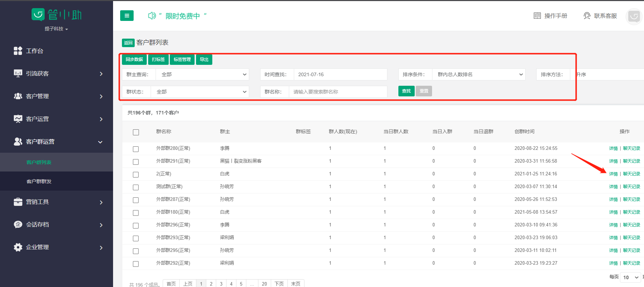The image size is (644, 287).
Task: Open the 操作手册 book icon
Action: coord(537,16)
